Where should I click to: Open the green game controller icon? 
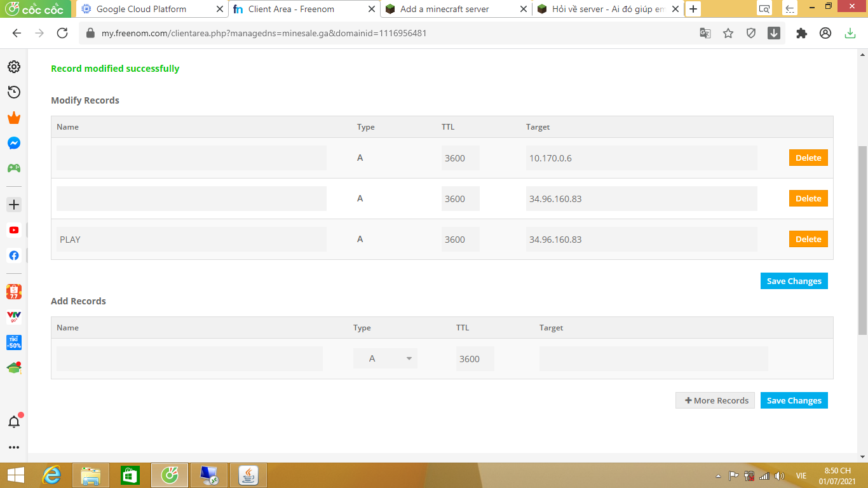[14, 168]
